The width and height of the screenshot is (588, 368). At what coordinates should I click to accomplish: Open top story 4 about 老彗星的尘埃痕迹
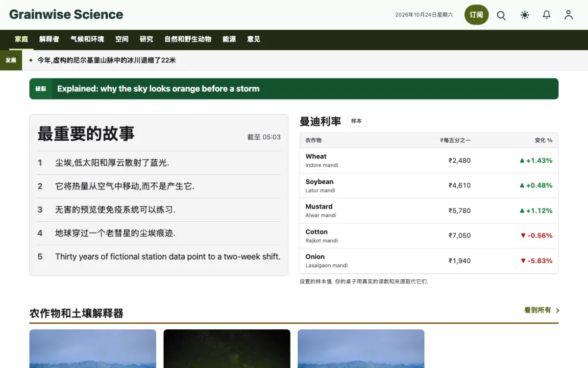click(x=159, y=233)
